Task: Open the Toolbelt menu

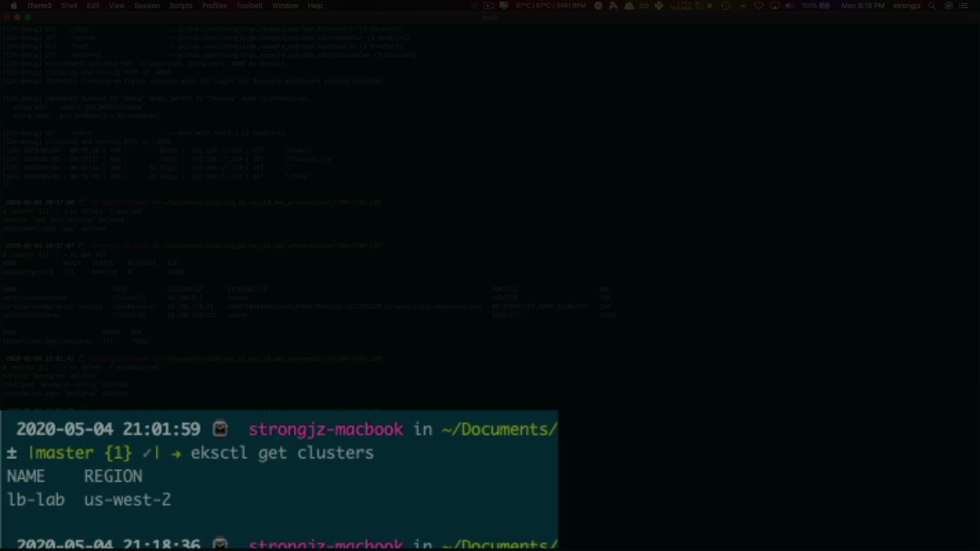Action: pos(249,6)
